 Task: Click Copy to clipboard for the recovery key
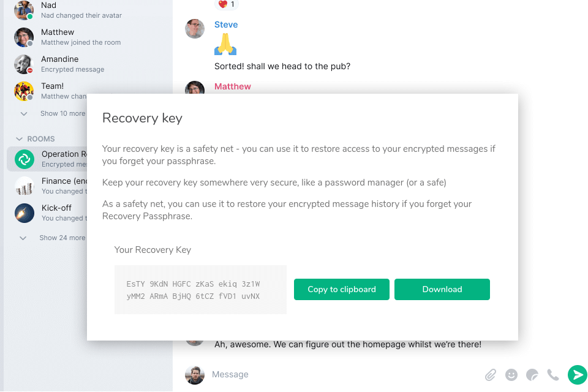pos(341,289)
